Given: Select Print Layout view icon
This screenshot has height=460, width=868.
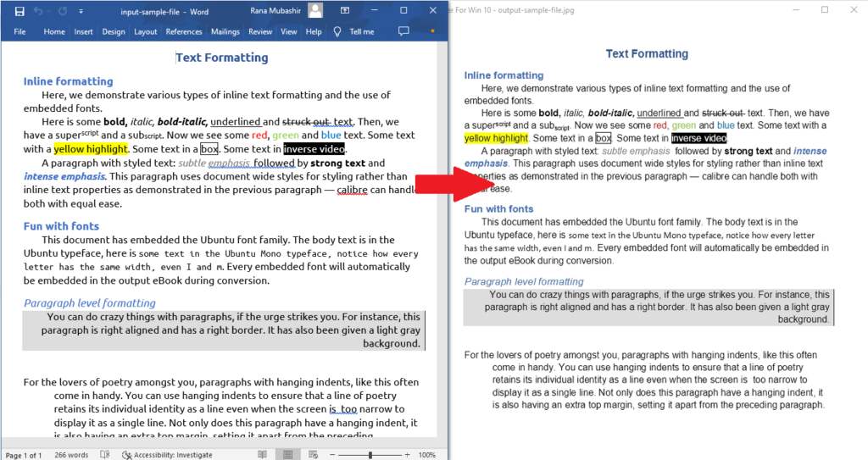Looking at the screenshot, I should point(288,454).
